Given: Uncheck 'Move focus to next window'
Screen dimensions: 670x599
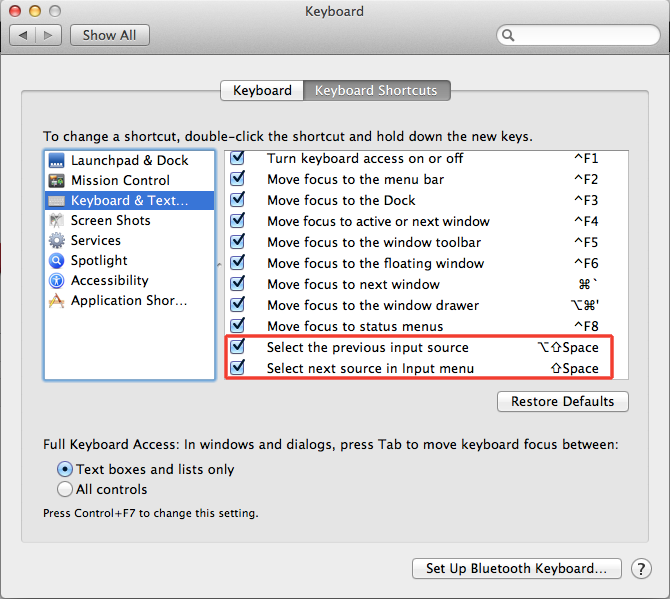Looking at the screenshot, I should coord(237,283).
